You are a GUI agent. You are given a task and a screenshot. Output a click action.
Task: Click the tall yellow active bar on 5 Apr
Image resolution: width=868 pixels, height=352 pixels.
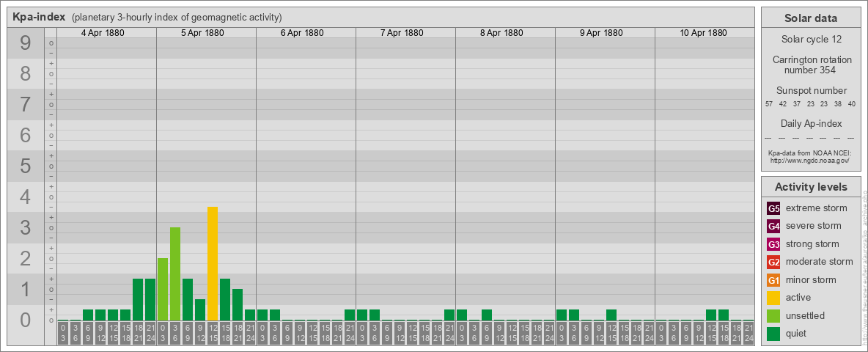(x=213, y=263)
